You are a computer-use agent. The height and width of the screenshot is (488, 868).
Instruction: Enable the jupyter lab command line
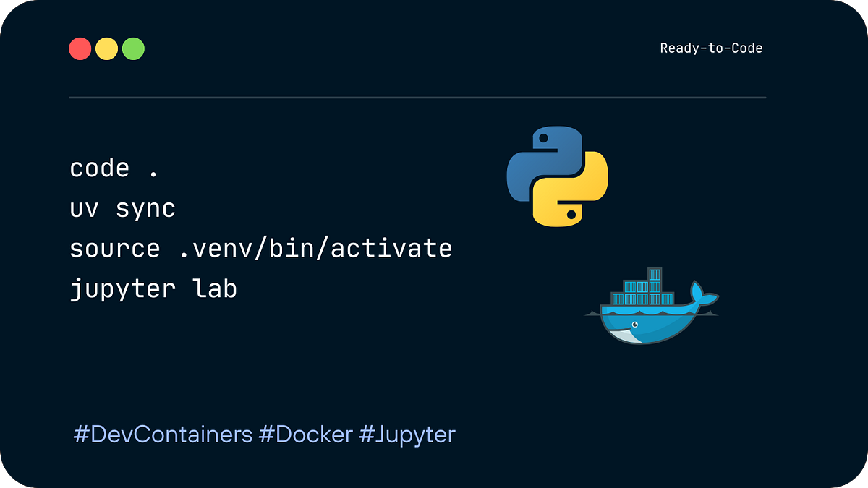152,288
